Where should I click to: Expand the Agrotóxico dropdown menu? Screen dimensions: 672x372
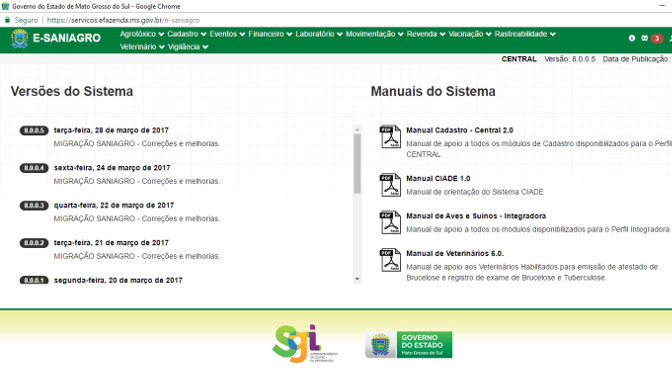[141, 34]
